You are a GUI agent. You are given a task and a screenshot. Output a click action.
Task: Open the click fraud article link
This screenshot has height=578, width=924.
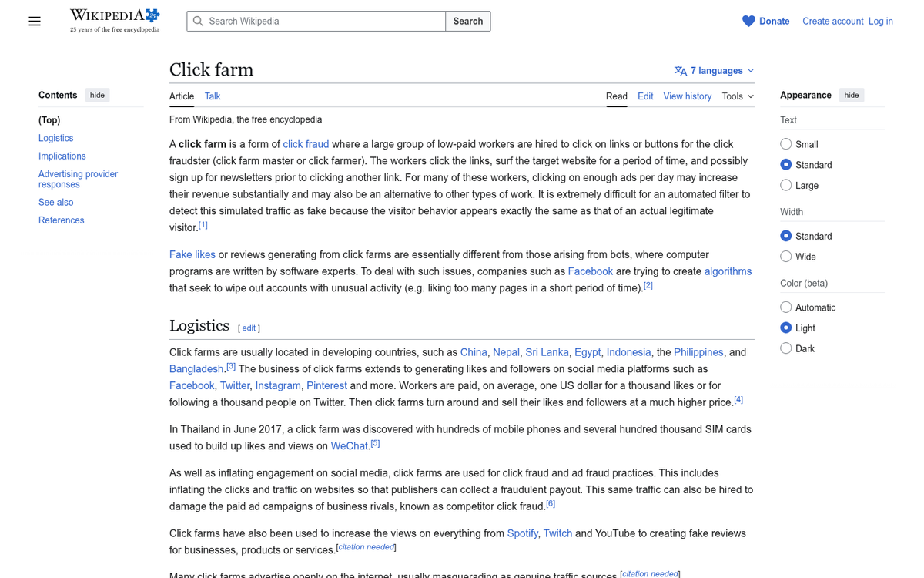coord(306,144)
